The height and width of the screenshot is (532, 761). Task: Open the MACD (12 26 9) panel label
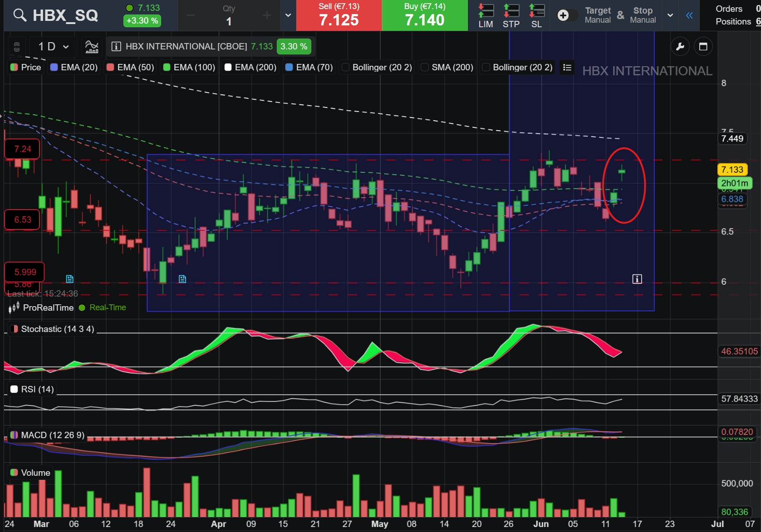point(47,435)
